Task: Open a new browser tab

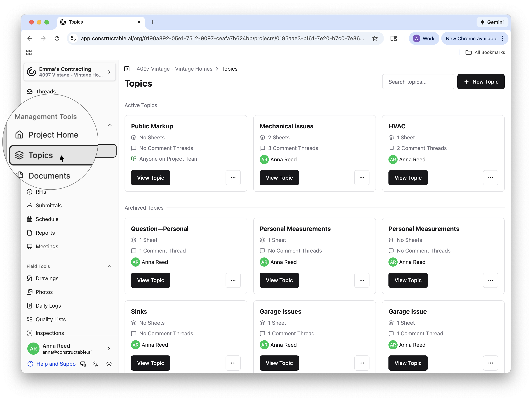Action: 152,22
